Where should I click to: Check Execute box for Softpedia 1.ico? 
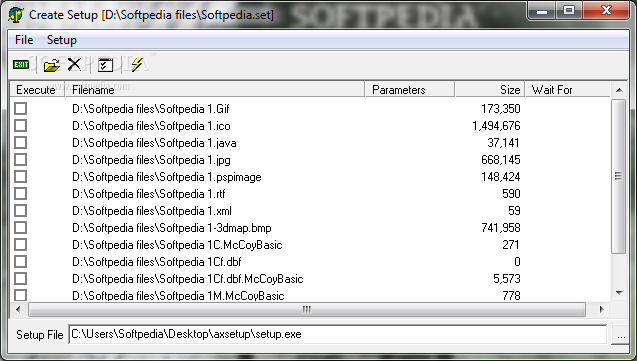click(21, 126)
